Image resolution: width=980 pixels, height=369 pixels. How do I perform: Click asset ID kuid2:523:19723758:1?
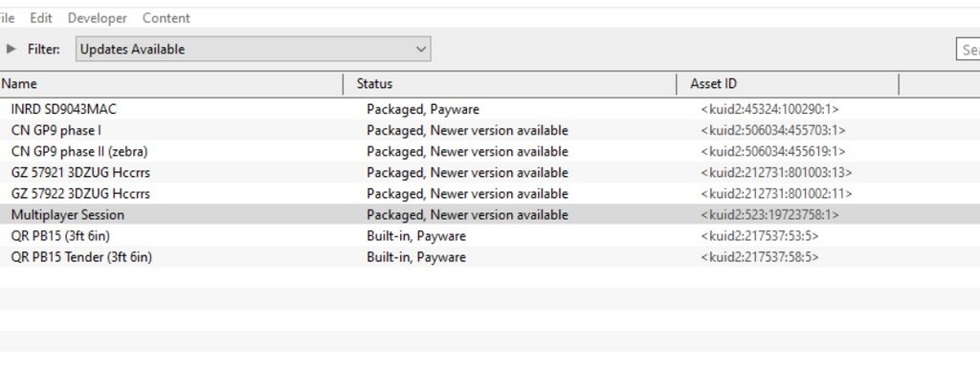tap(770, 215)
